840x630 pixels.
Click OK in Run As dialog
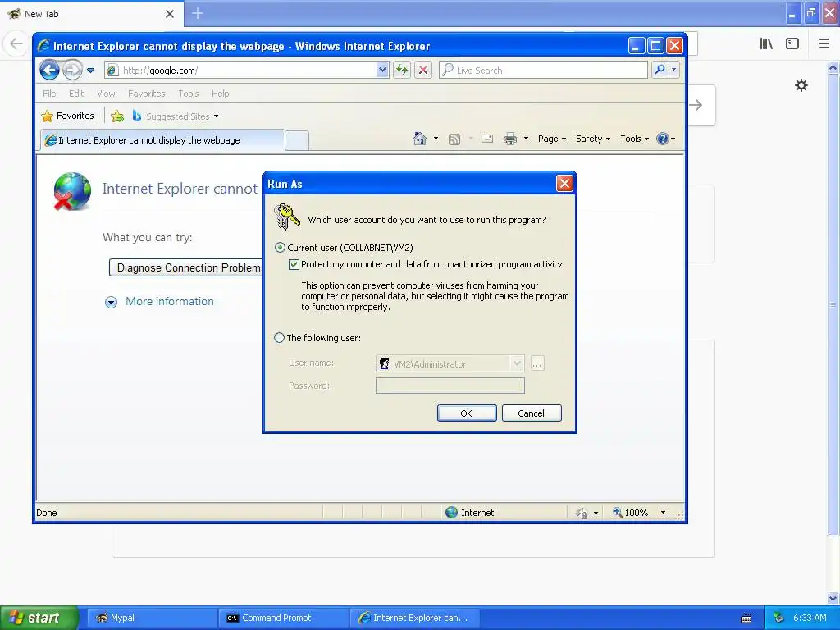[x=467, y=413]
